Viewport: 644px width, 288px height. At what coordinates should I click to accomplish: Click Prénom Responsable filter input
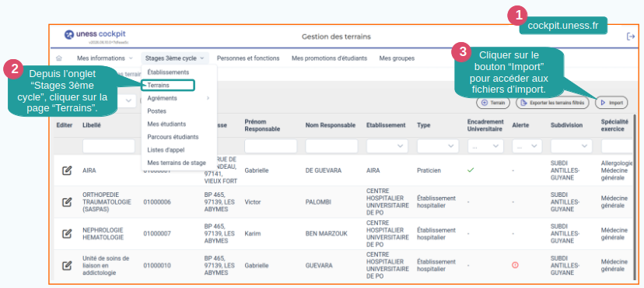click(x=271, y=146)
